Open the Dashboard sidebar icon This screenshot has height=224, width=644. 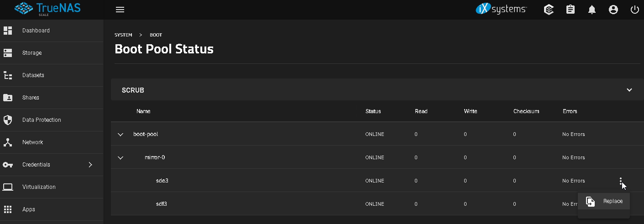click(8, 31)
